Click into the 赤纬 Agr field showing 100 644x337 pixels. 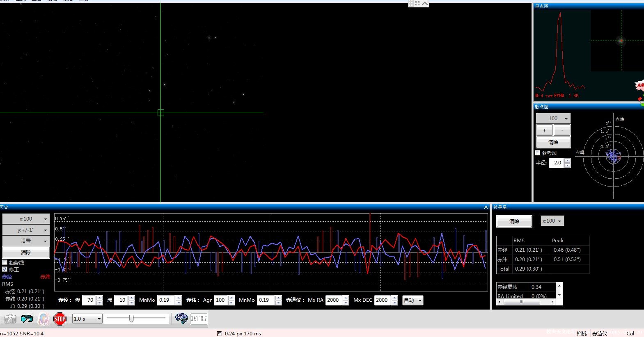(x=221, y=300)
